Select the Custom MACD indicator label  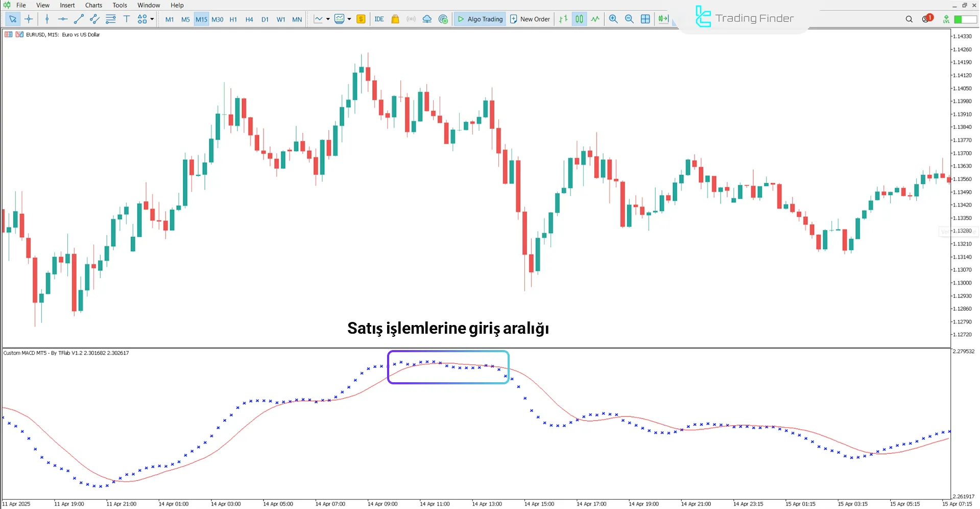tap(66, 353)
